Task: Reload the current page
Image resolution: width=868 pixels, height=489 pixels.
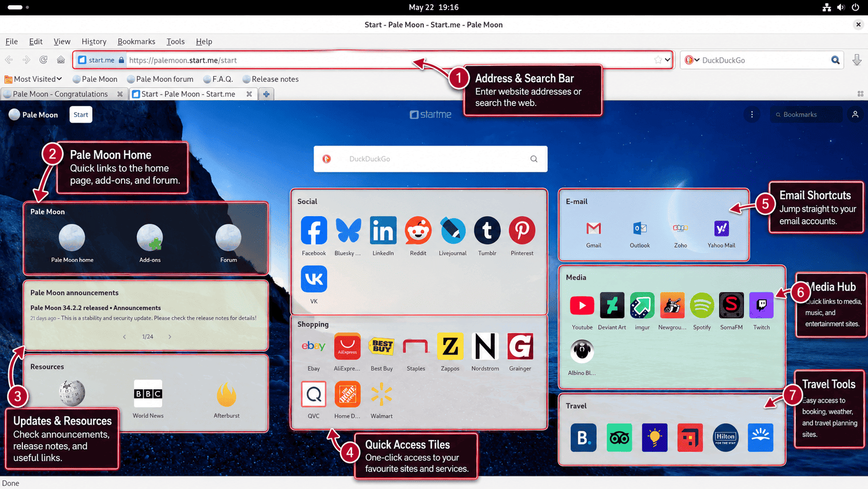Action: tap(44, 60)
